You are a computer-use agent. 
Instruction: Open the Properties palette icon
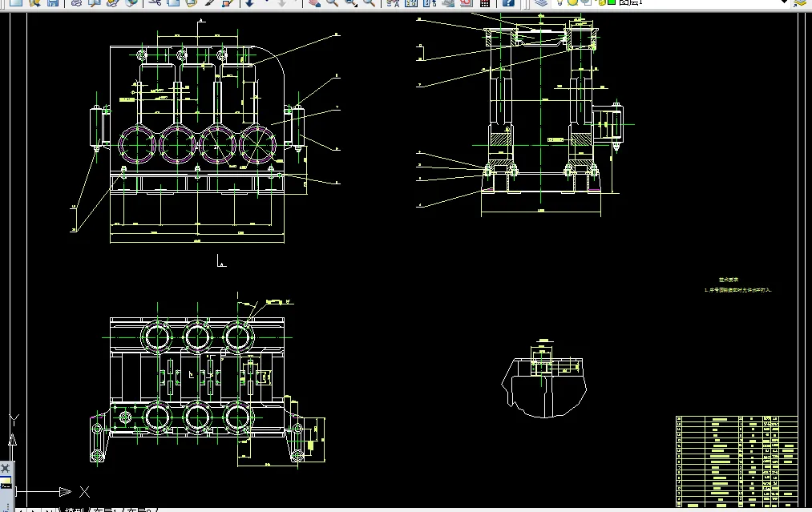point(393,2)
